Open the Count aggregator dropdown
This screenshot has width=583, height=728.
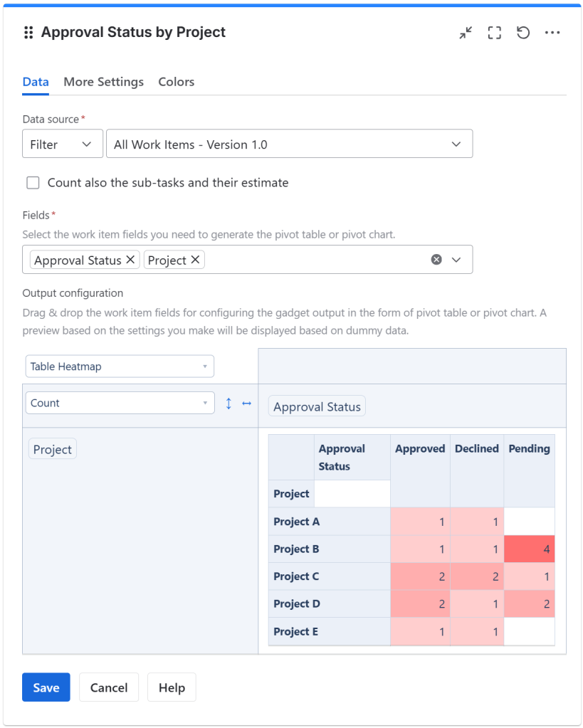pos(119,403)
